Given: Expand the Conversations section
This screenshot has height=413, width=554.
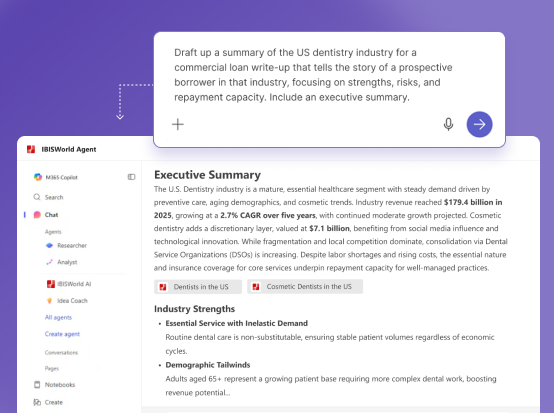Looking at the screenshot, I should (61, 353).
